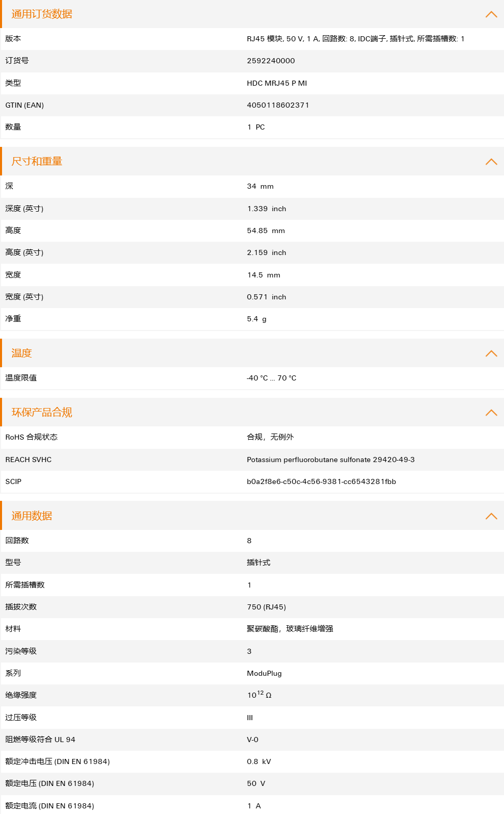
Task: Click the quantity value 1 PC
Action: [256, 127]
